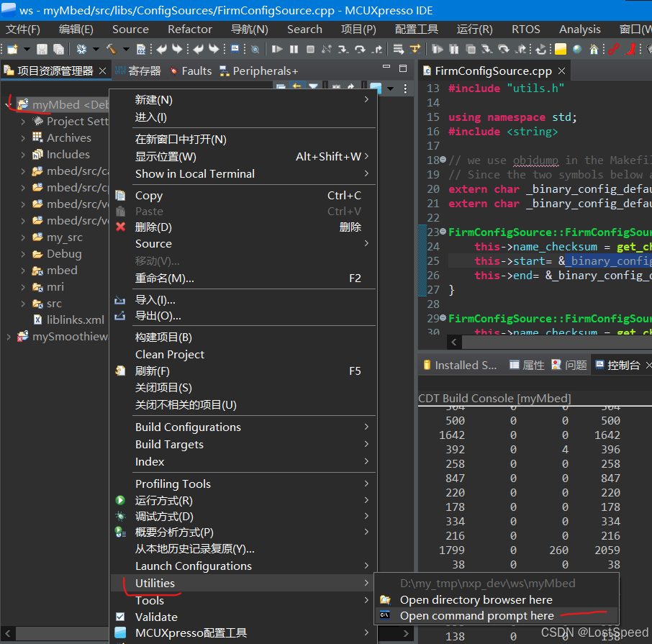
Task: Click the red chain link toolbar icon
Action: click(x=614, y=49)
